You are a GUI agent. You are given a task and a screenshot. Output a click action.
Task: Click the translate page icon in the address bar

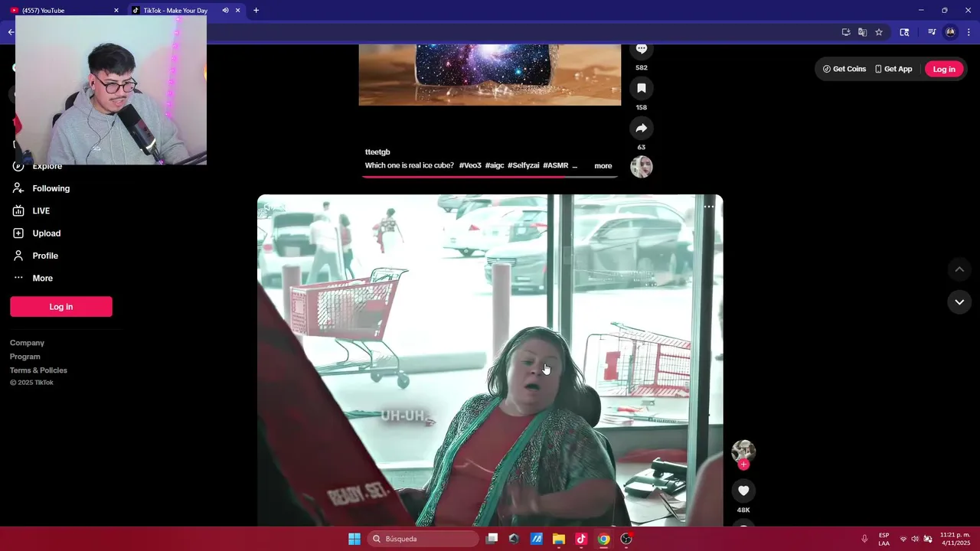click(x=863, y=32)
